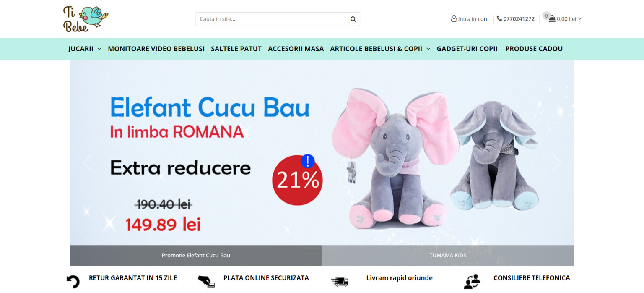This screenshot has width=644, height=293.
Task: Open the shopping cart bag icon
Action: (552, 18)
